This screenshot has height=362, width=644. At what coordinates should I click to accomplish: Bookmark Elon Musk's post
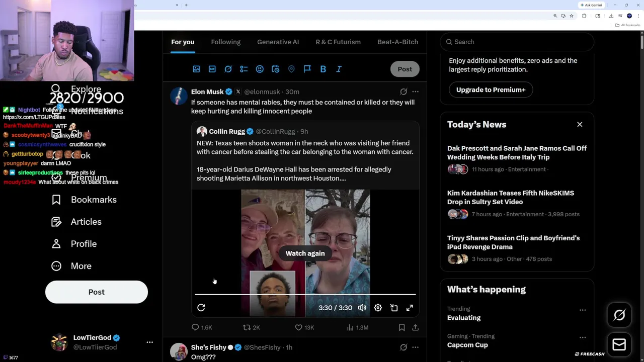[x=401, y=327]
